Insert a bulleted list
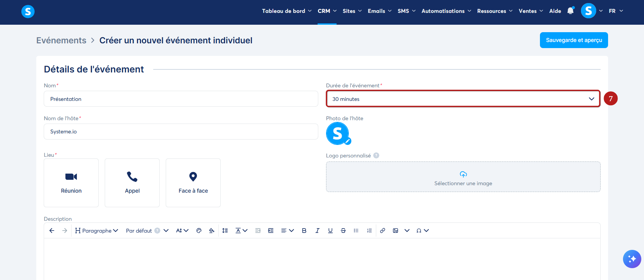644x280 pixels. click(356, 231)
